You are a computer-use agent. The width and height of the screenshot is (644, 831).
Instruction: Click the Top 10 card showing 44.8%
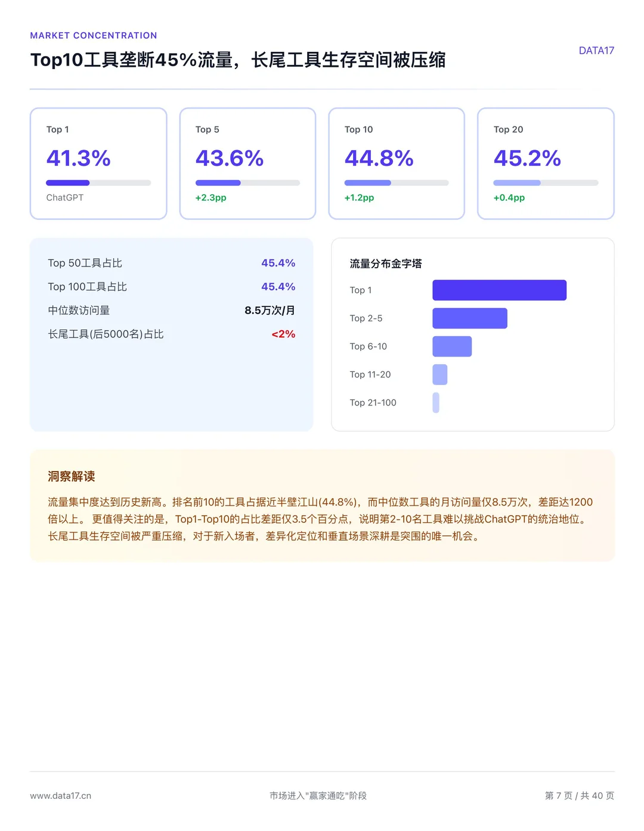point(396,163)
